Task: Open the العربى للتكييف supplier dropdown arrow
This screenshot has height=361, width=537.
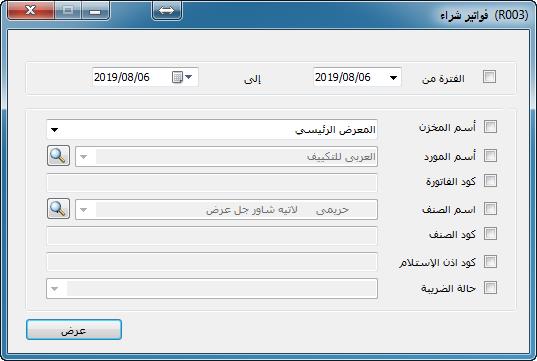Action: pos(84,157)
